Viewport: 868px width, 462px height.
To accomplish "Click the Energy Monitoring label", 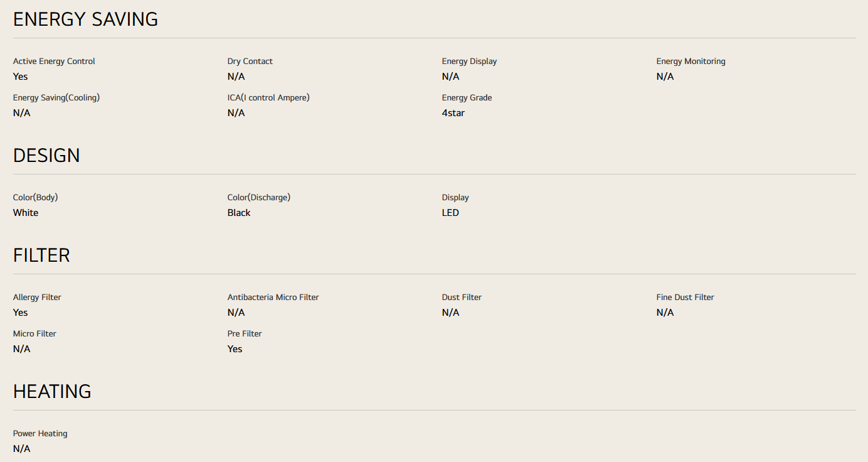I will 691,62.
